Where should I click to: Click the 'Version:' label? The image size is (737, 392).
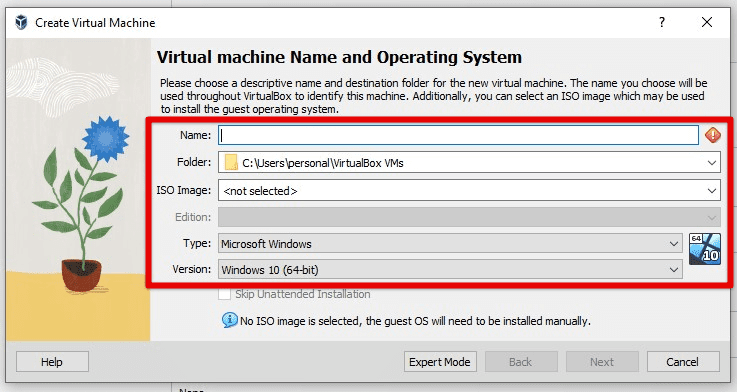pyautogui.click(x=192, y=269)
